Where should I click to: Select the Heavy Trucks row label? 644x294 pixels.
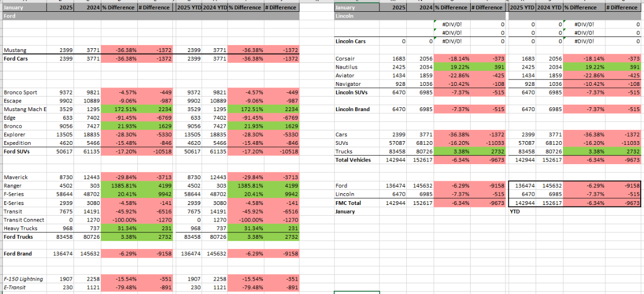click(20, 228)
